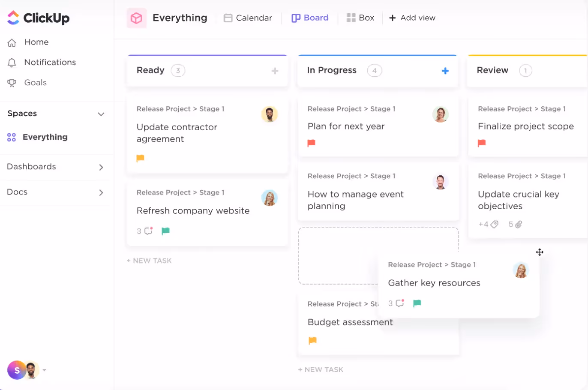
Task: Click assignee avatar on Update contractor agreement
Action: (x=270, y=114)
